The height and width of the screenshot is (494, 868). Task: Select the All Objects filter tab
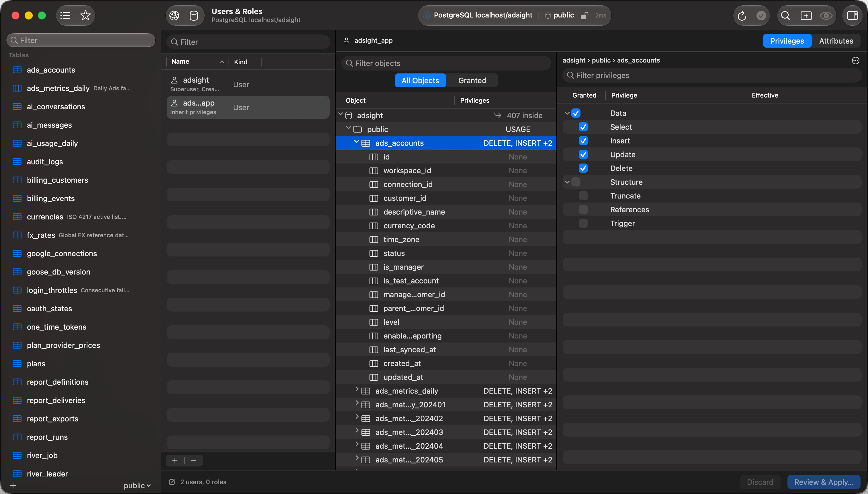[x=420, y=80]
